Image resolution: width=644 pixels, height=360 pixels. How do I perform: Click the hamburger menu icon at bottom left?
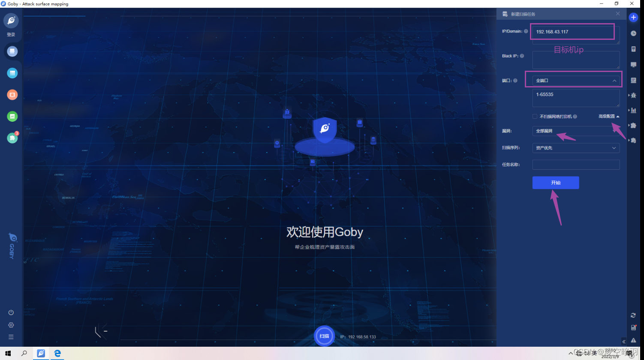(x=11, y=337)
